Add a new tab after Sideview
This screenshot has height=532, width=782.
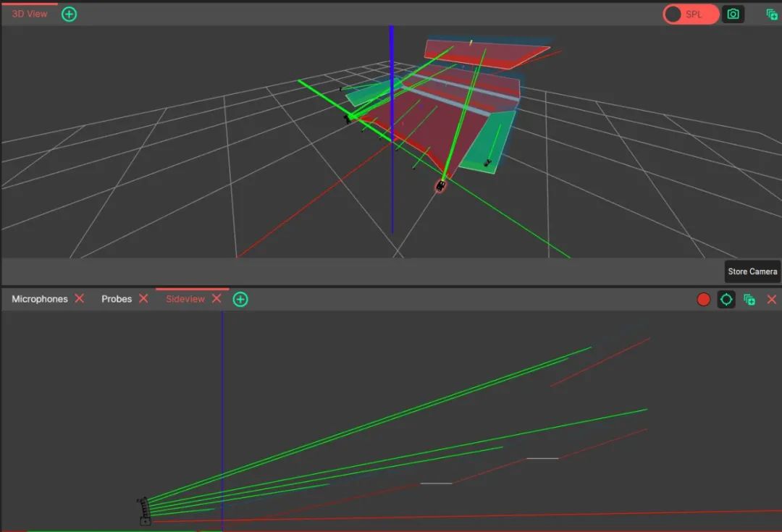[x=240, y=299]
